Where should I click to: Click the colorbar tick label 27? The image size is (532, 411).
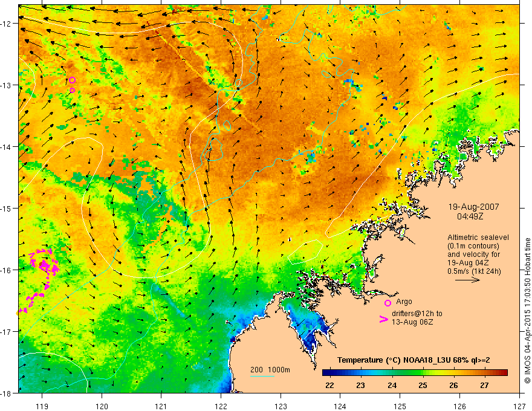484,385
